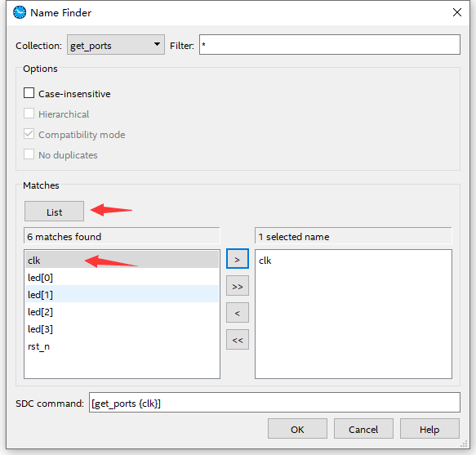Click the Name Finder app icon
The height and width of the screenshot is (455, 476).
click(x=20, y=12)
